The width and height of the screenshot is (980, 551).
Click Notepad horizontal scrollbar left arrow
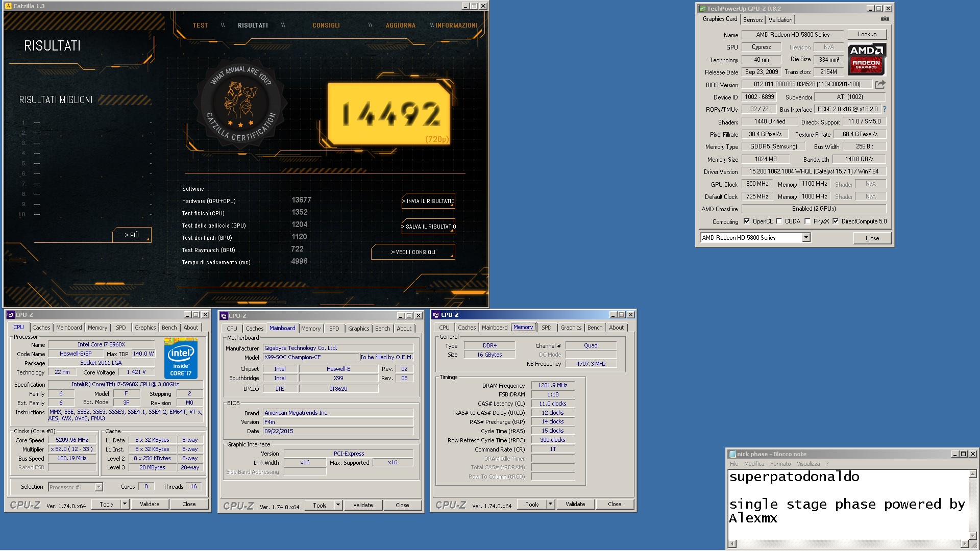(x=732, y=544)
